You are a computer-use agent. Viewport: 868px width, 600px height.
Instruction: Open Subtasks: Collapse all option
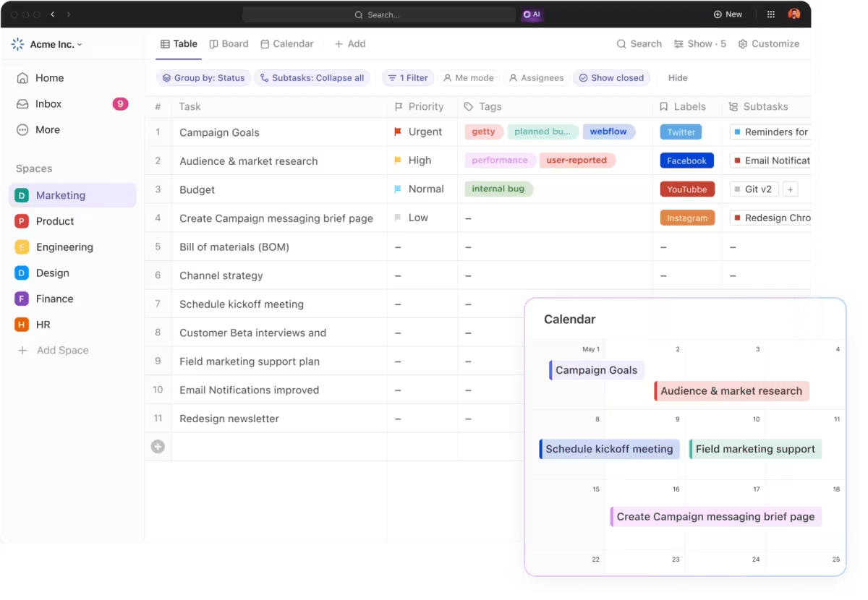point(312,78)
